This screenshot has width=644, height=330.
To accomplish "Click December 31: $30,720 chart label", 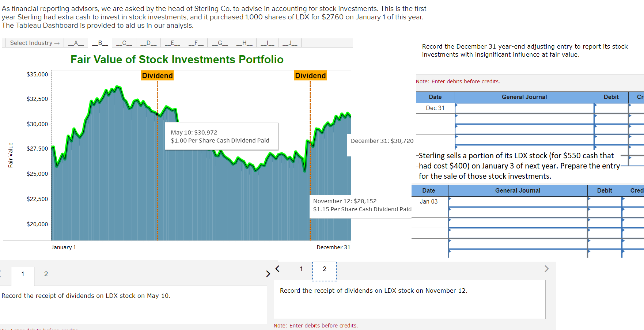I will pyautogui.click(x=382, y=141).
